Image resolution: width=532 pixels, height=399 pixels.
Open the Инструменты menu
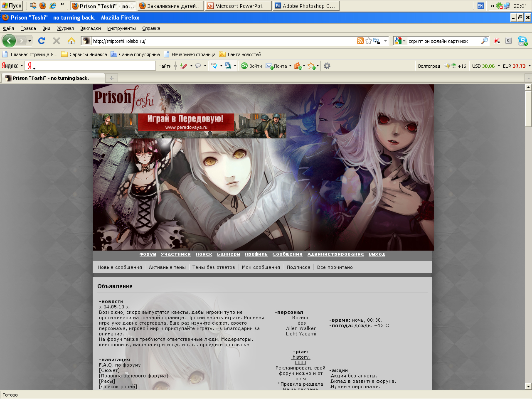coord(121,28)
